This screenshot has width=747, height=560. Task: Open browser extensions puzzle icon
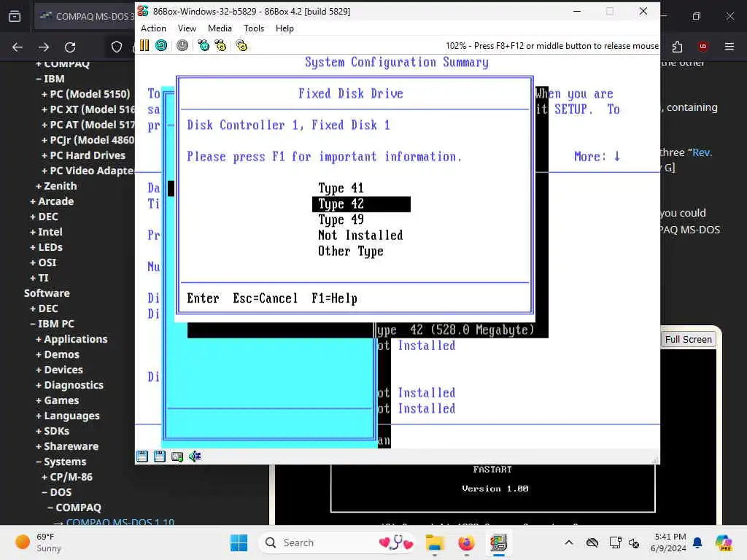pos(678,47)
